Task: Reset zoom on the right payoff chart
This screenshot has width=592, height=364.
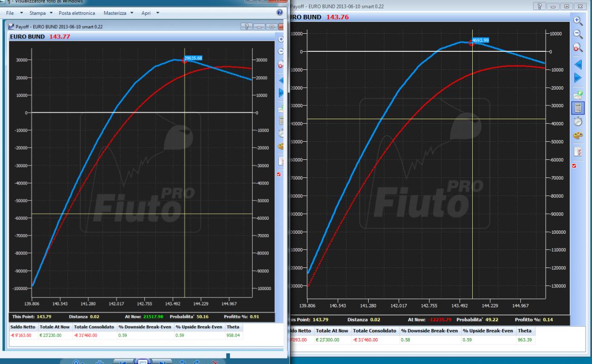Action: click(x=578, y=47)
